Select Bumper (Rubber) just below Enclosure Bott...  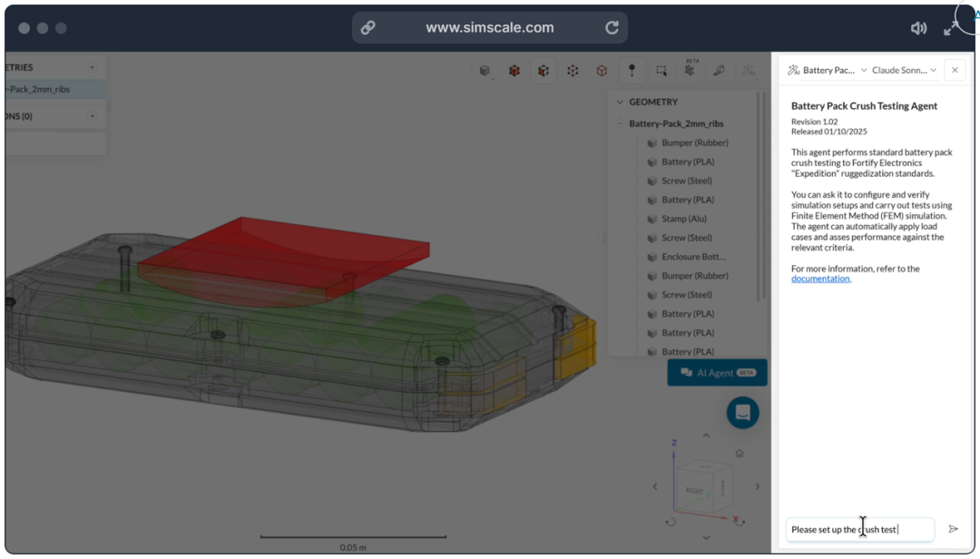point(694,276)
